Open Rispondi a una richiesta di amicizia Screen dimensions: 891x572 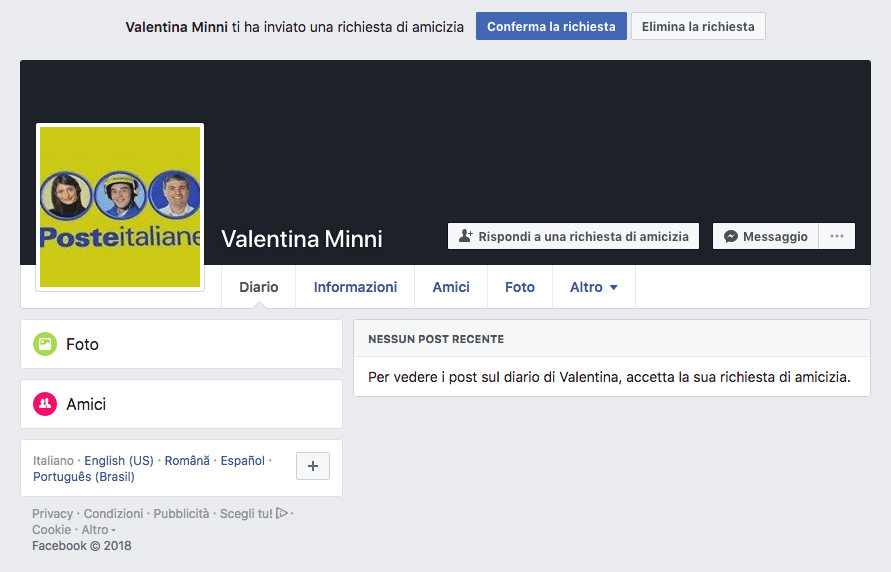pyautogui.click(x=573, y=237)
